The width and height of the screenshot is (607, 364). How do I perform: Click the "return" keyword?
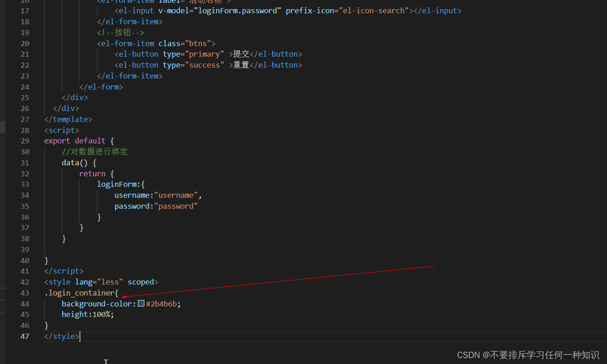point(92,174)
